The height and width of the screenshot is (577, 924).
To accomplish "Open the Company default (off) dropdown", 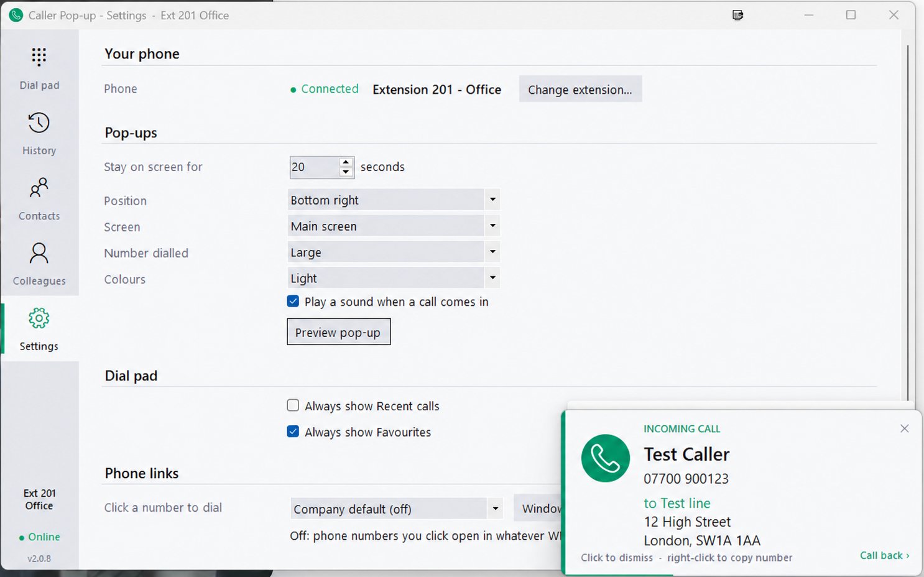I will 397,509.
